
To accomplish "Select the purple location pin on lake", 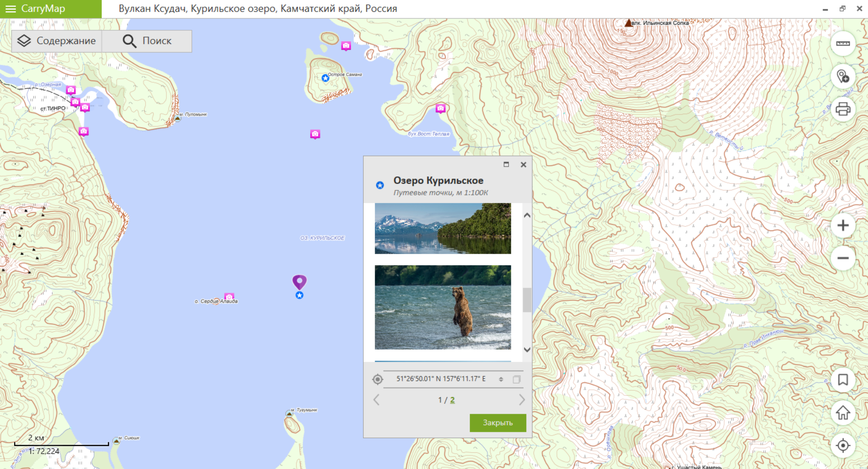I will click(x=299, y=281).
